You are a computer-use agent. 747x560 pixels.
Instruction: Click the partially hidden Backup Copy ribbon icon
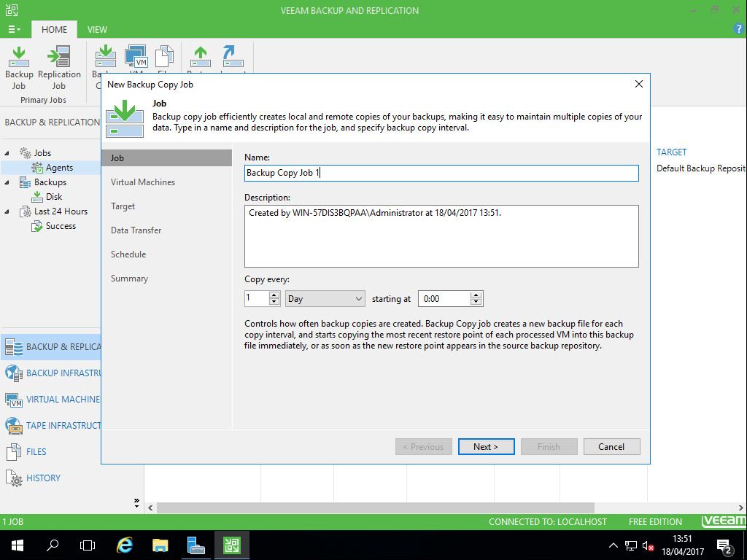[105, 57]
